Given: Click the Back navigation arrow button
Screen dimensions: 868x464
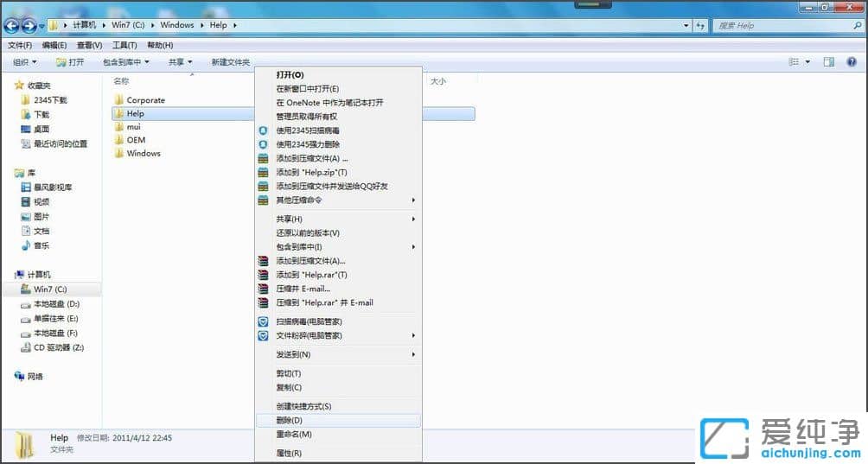Looking at the screenshot, I should click(x=11, y=25).
